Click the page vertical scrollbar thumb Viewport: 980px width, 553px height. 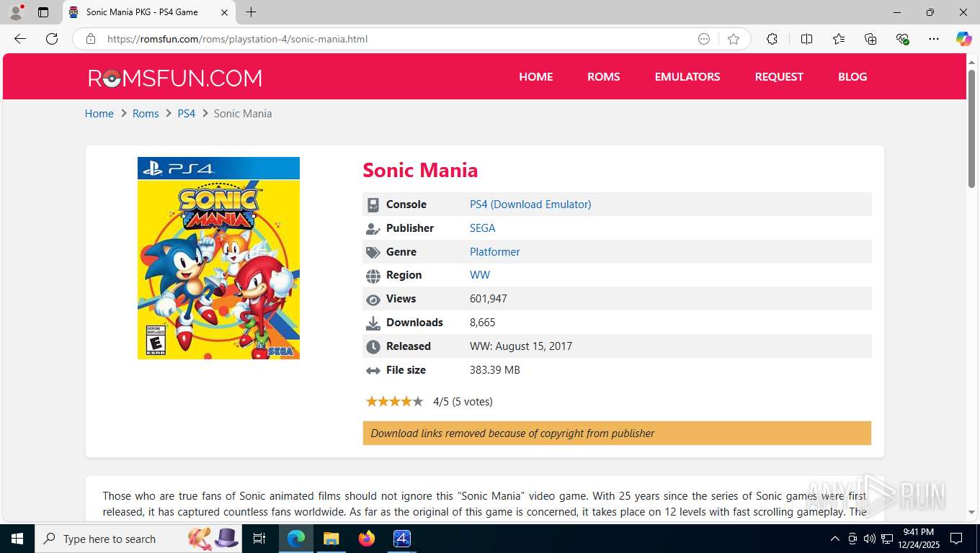pos(971,130)
